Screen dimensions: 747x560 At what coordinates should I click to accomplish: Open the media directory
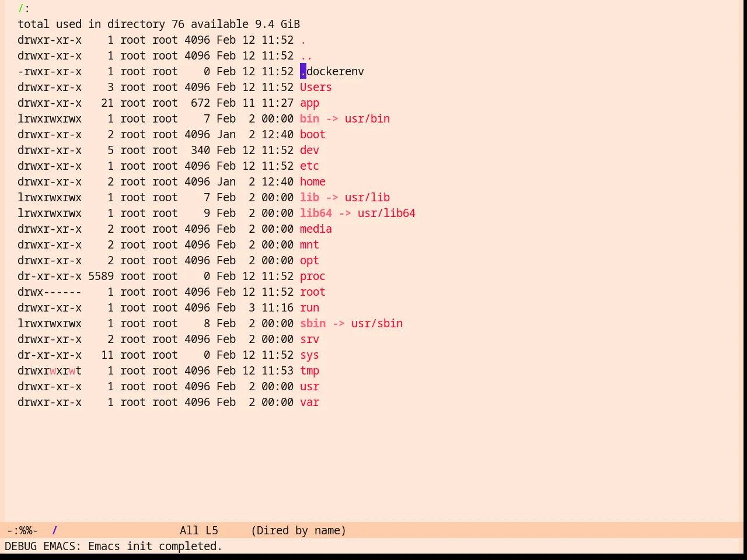pos(316,229)
